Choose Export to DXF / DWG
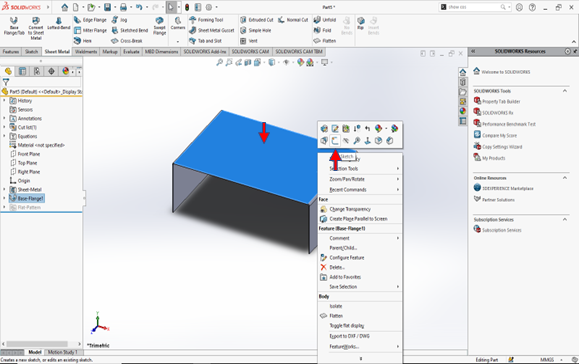The image size is (579, 364). pos(349,336)
